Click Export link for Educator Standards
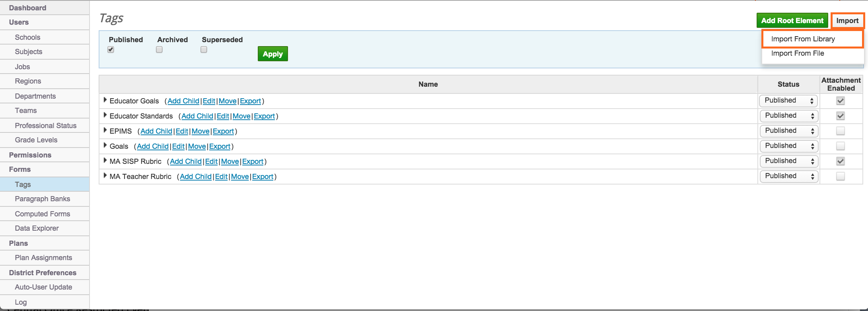868x311 pixels. pos(264,116)
